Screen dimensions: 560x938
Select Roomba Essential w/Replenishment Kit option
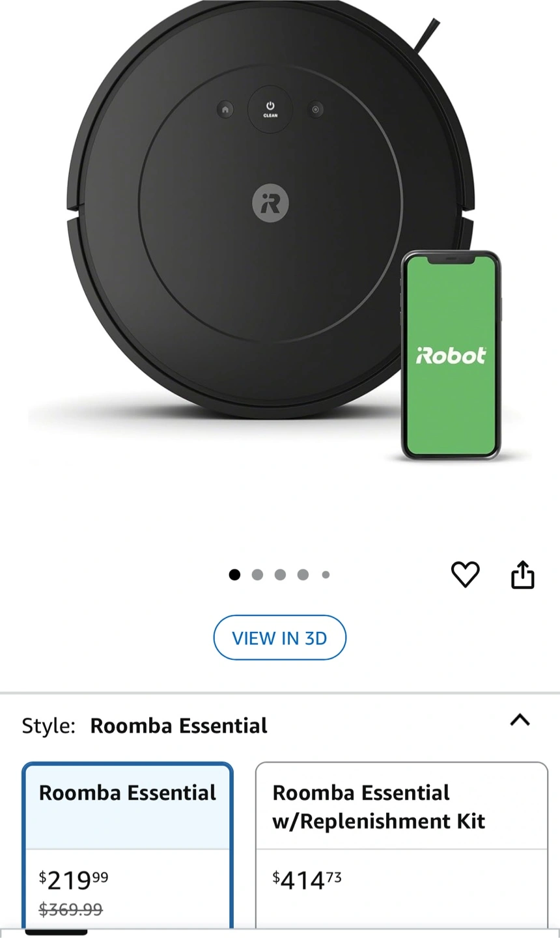click(x=402, y=847)
